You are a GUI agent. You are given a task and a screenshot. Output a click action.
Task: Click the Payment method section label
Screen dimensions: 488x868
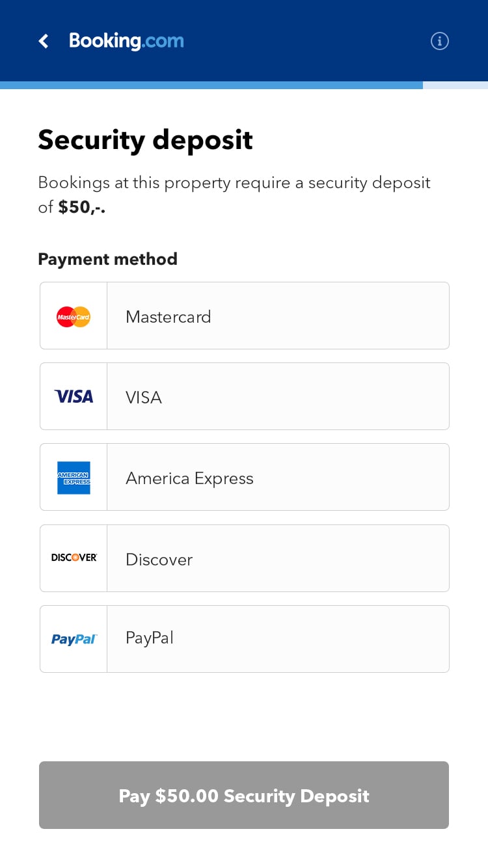click(107, 259)
